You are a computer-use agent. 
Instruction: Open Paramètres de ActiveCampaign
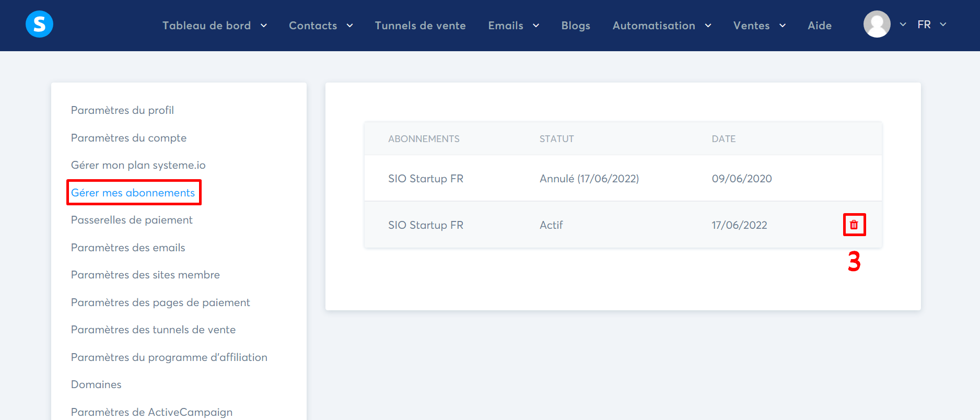click(151, 412)
